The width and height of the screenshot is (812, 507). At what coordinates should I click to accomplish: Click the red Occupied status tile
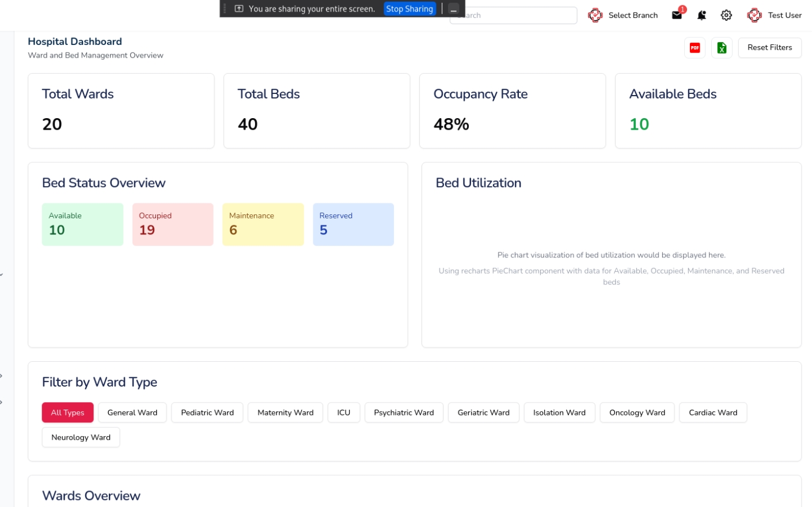pyautogui.click(x=173, y=224)
